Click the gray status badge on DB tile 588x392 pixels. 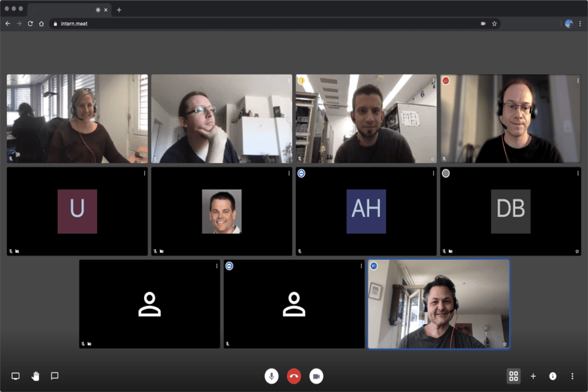coord(446,173)
